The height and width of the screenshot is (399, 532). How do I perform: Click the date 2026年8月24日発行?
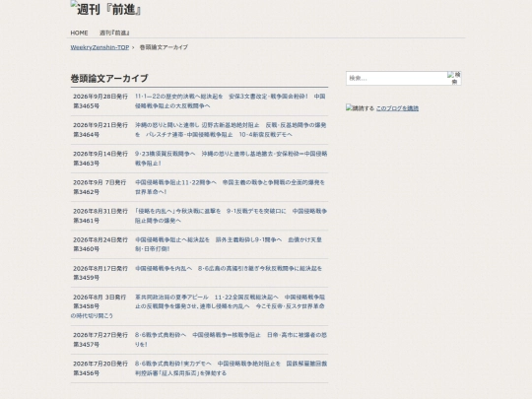click(100, 239)
